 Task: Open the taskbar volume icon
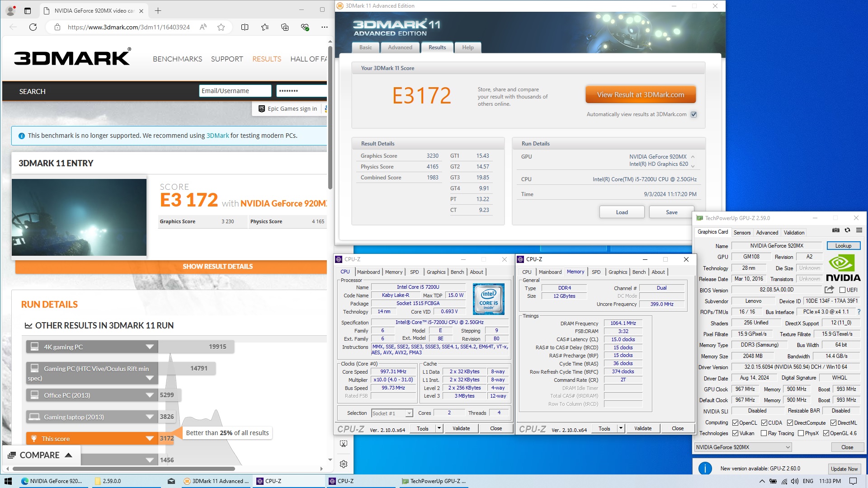[795, 481]
